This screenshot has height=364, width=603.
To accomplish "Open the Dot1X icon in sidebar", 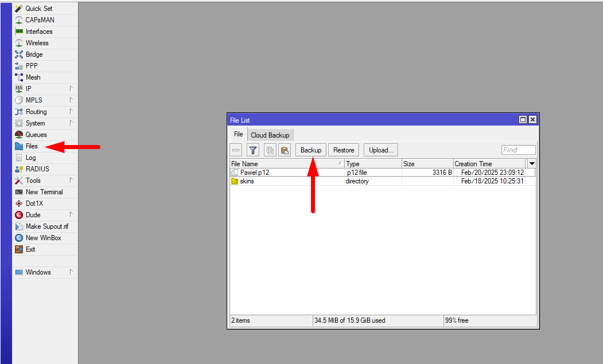I will [x=19, y=203].
